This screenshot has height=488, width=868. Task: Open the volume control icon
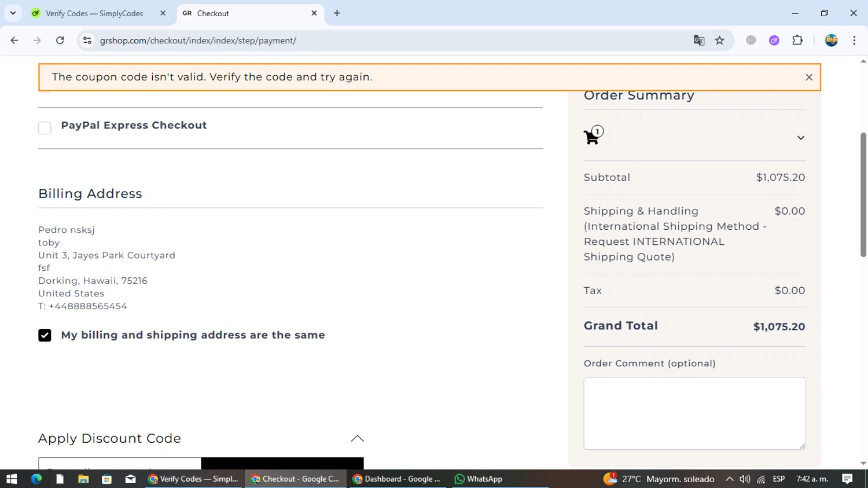745,479
